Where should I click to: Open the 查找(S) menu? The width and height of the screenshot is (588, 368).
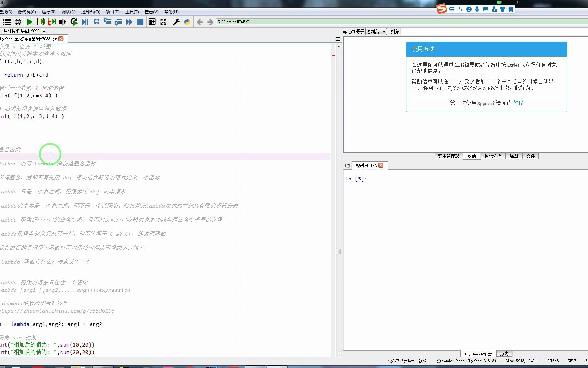pos(6,12)
